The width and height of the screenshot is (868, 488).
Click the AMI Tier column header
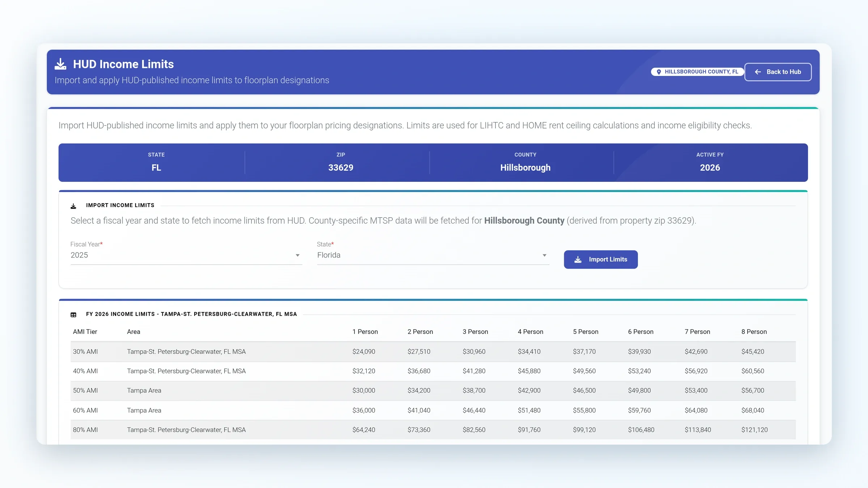click(85, 332)
